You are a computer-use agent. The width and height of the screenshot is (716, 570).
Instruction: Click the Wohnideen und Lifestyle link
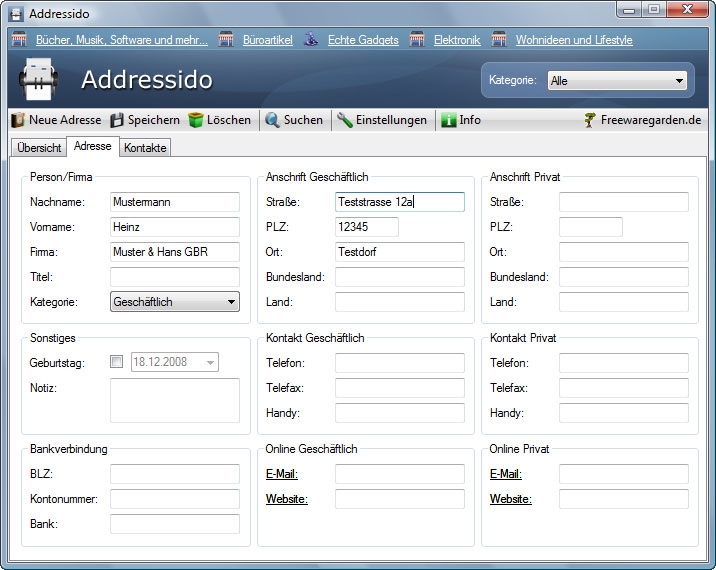[x=573, y=41]
